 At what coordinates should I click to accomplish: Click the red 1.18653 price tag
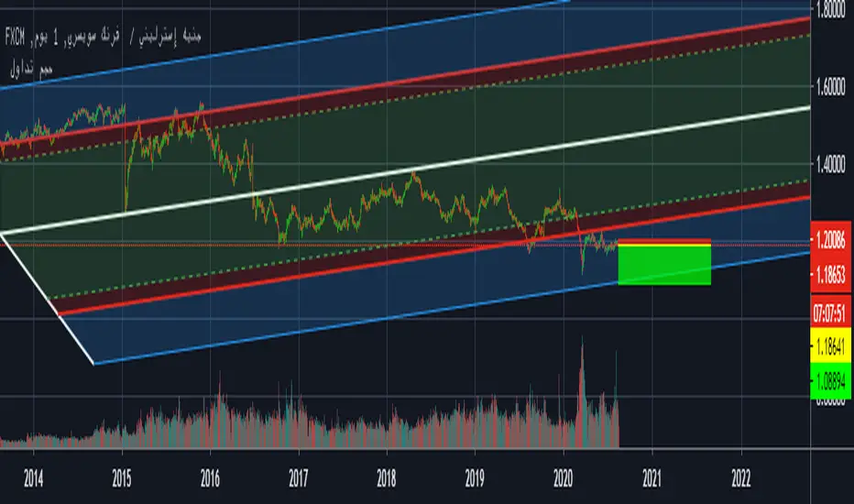point(830,275)
